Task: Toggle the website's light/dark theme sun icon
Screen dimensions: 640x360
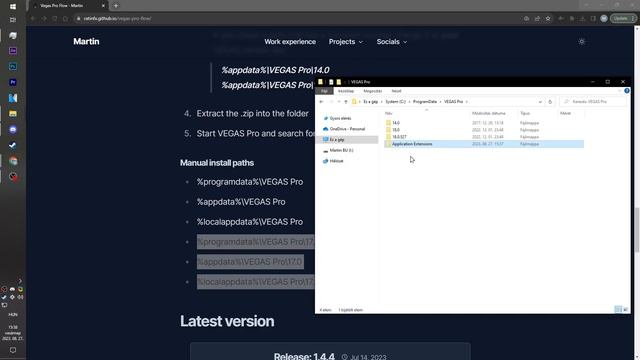Action: pos(582,42)
